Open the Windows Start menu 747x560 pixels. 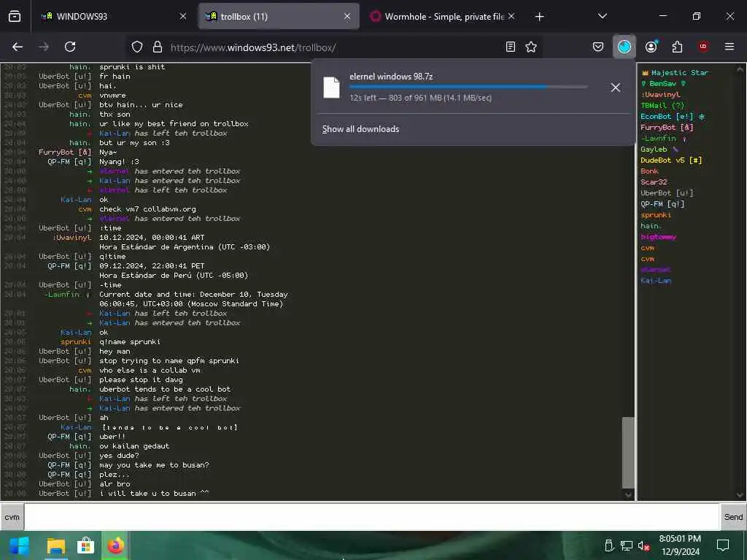(19, 545)
